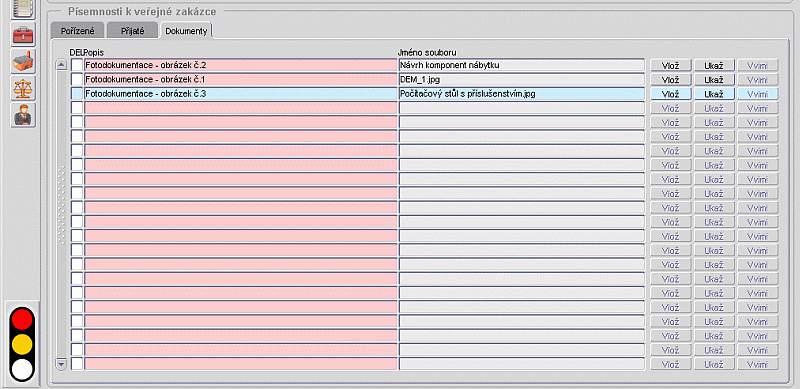Switch to the Přijaté tab
800x389 pixels.
(x=133, y=31)
